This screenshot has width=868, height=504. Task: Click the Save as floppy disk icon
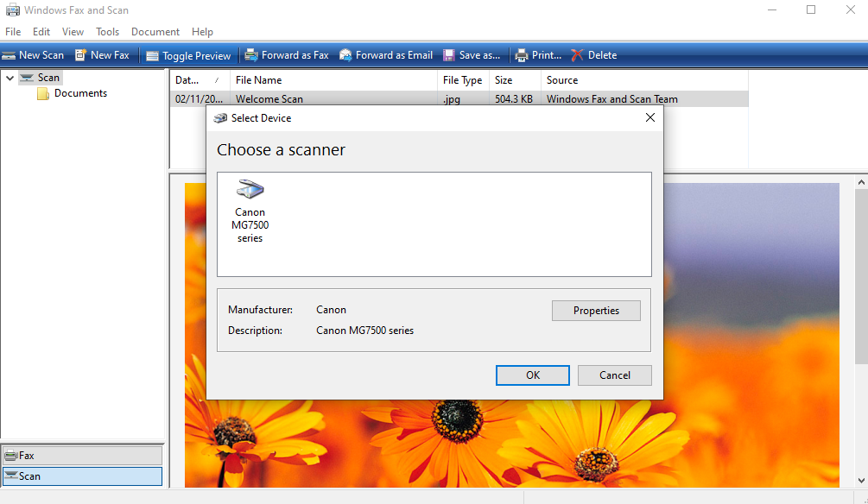click(449, 55)
